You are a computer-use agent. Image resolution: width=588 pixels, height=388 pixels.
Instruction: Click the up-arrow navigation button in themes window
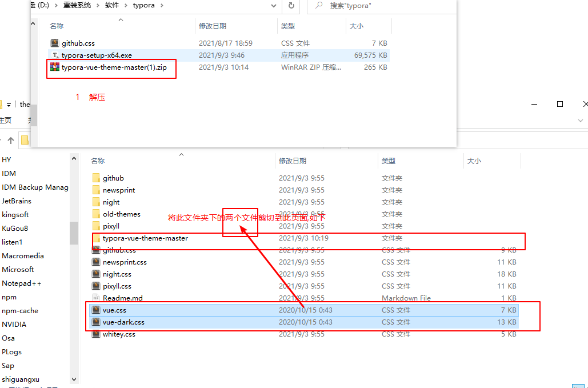click(x=11, y=141)
